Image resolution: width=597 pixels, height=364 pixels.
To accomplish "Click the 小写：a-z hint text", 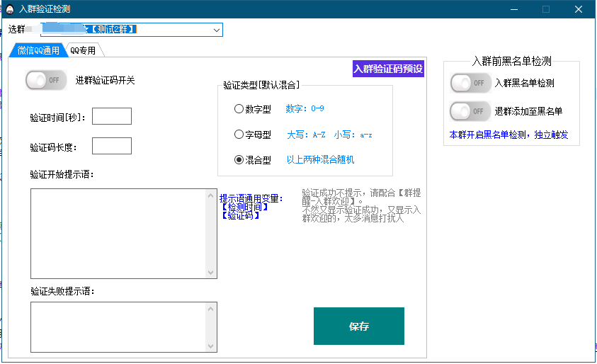I will click(353, 135).
